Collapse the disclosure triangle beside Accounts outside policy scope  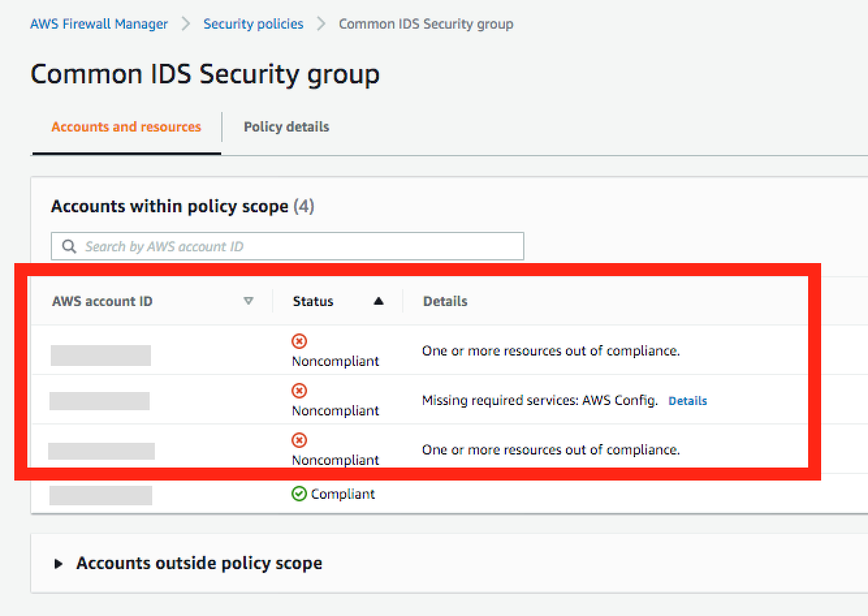tap(59, 563)
